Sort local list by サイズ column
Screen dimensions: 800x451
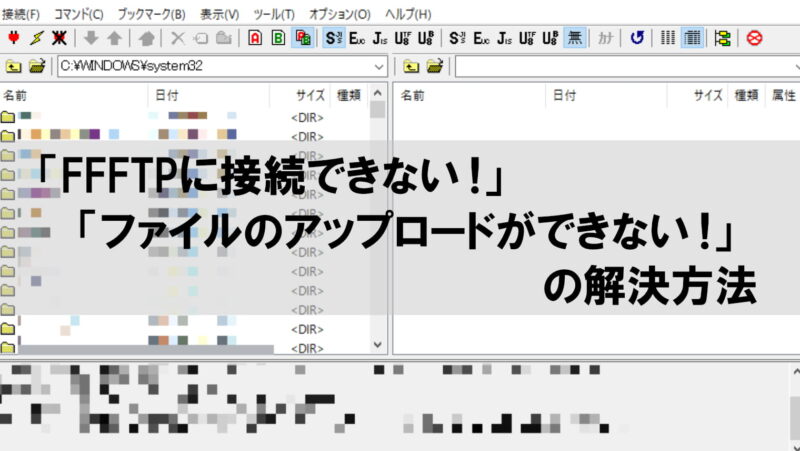(299, 95)
